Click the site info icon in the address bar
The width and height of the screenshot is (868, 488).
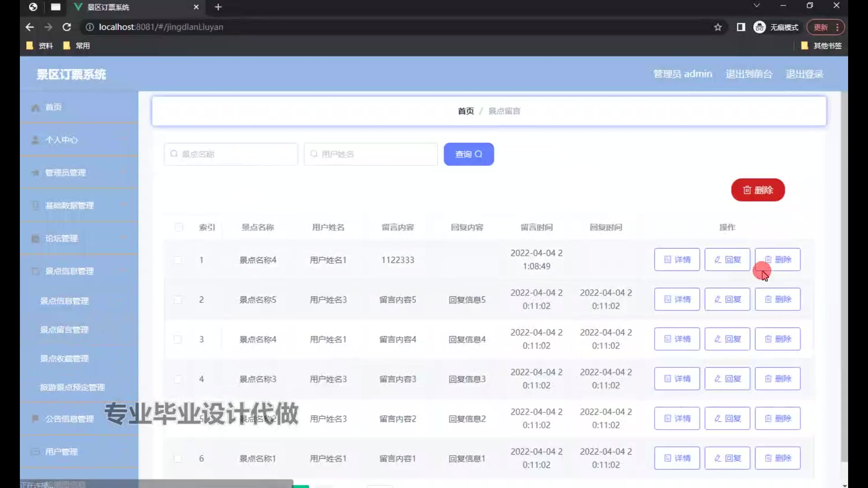click(90, 27)
